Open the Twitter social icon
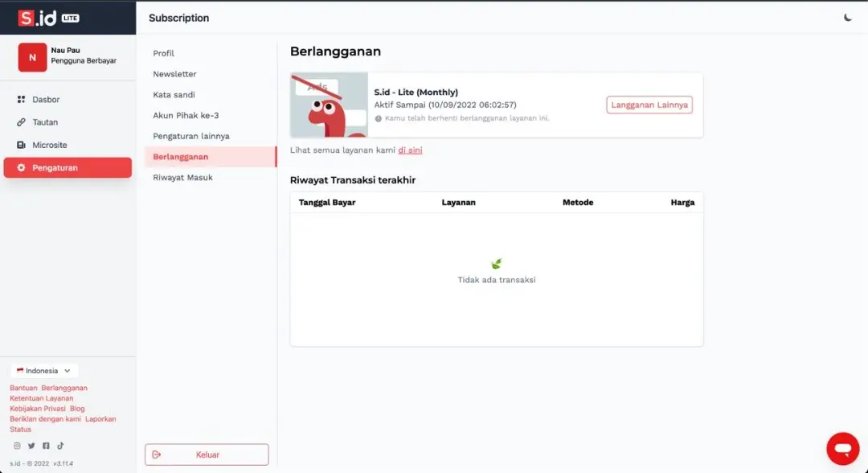This screenshot has height=473, width=868. [31, 446]
